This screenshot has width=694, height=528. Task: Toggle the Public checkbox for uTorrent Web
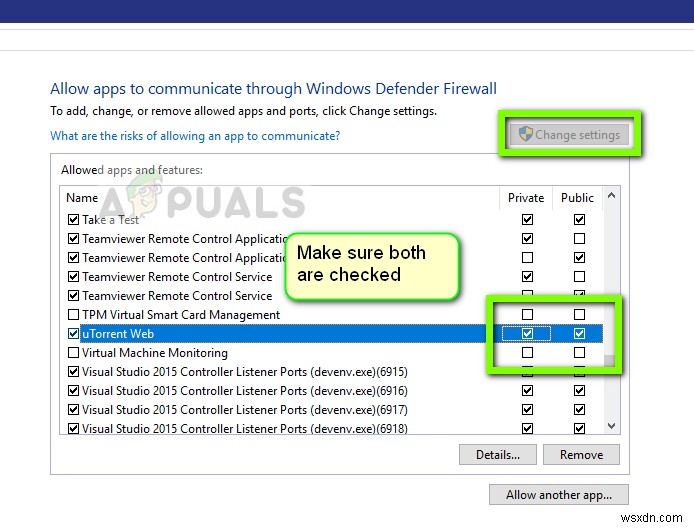579,334
